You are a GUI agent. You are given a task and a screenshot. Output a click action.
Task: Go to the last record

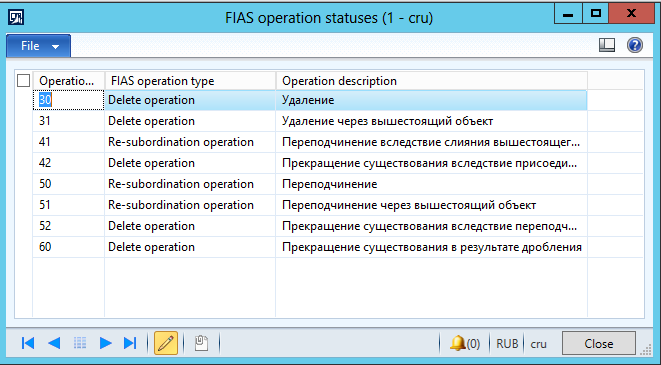[130, 343]
